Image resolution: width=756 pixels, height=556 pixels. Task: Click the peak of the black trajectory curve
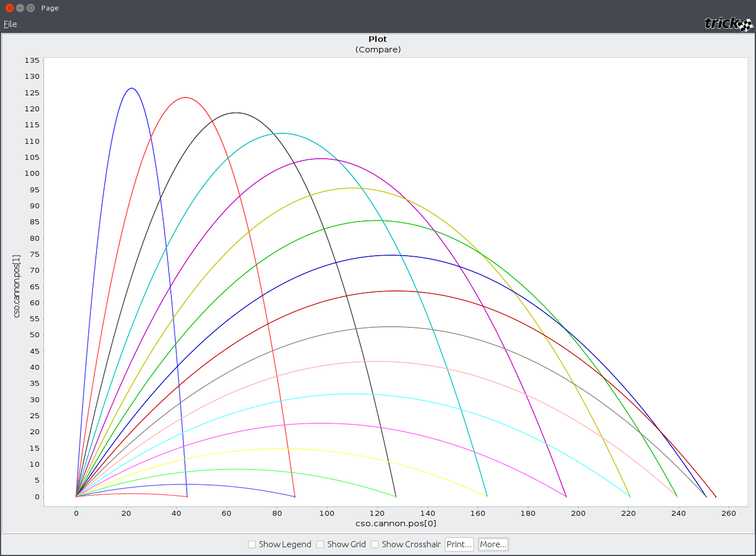[x=236, y=113]
